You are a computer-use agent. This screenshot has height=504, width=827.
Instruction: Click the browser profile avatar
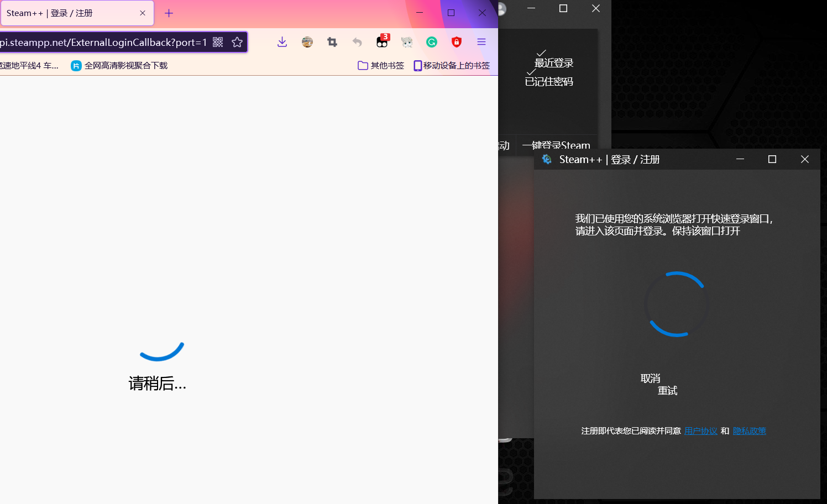tap(307, 41)
